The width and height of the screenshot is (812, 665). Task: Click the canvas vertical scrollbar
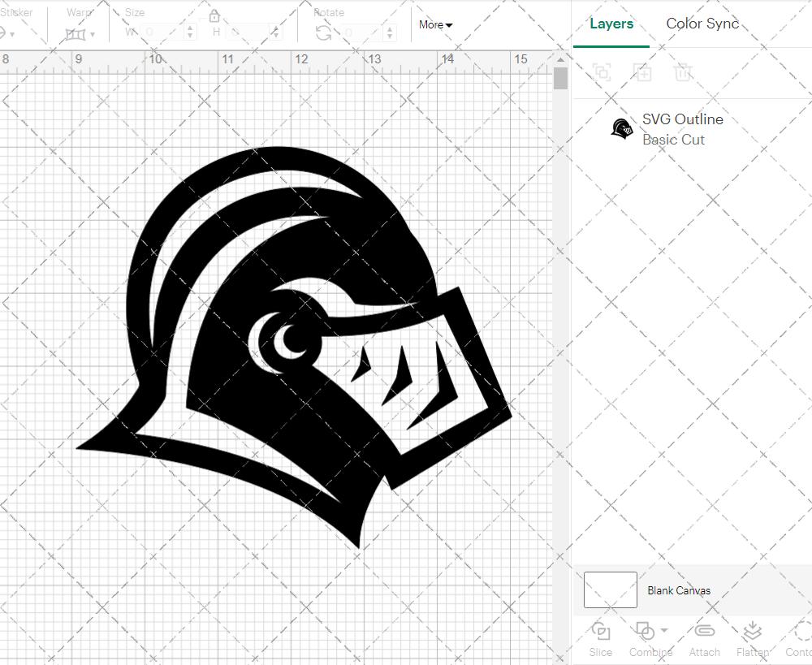tap(559, 77)
